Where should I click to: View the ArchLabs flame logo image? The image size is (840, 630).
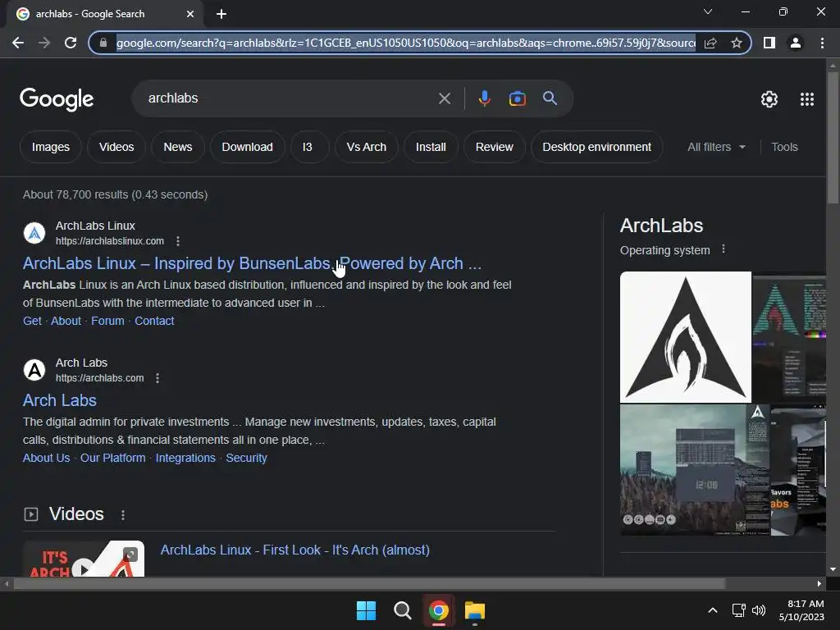(x=685, y=337)
